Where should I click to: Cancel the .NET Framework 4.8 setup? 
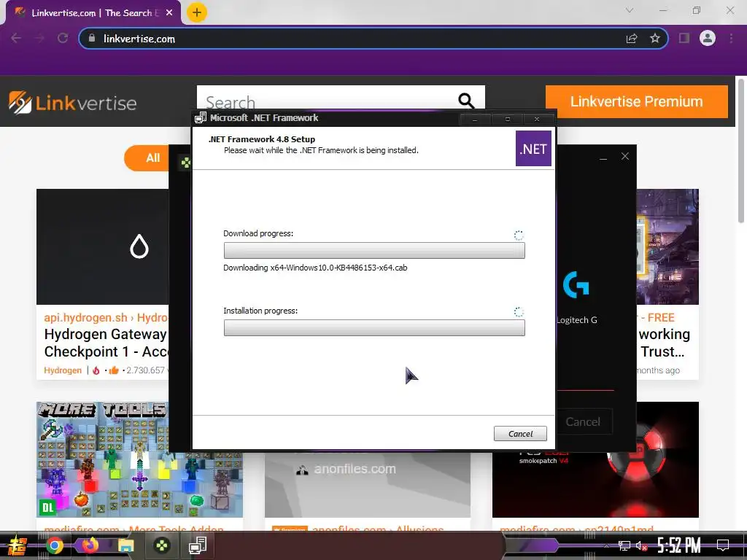point(519,433)
